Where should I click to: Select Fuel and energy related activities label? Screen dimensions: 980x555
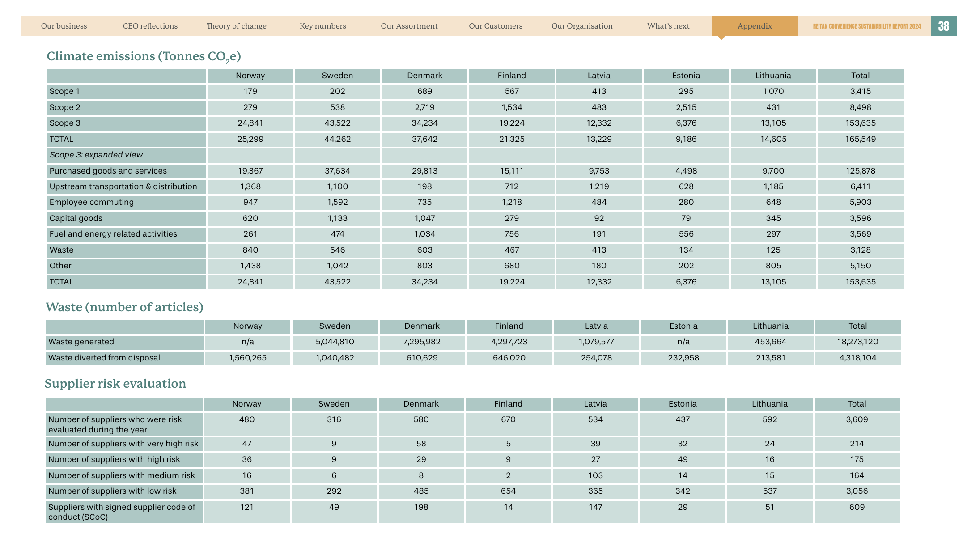pos(126,234)
